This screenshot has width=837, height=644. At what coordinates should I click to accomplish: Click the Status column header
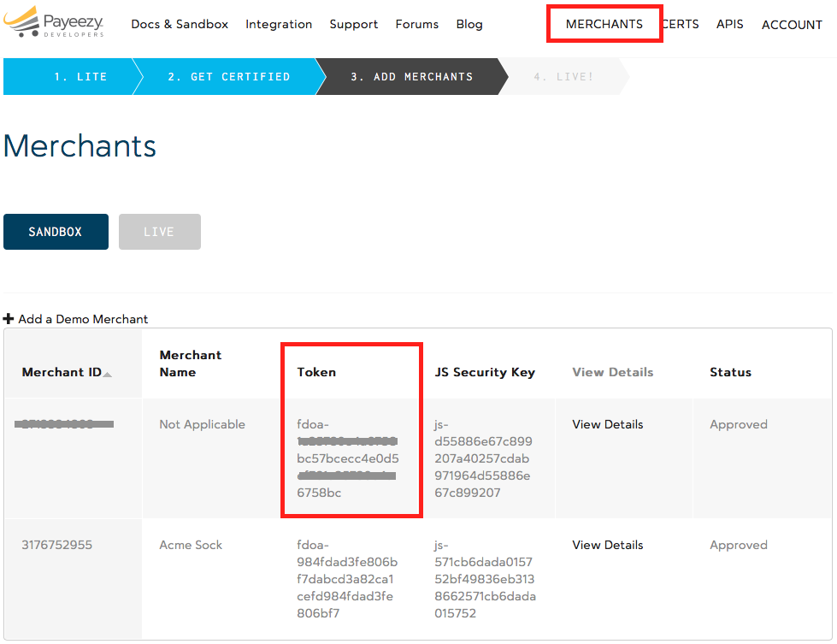tap(730, 372)
